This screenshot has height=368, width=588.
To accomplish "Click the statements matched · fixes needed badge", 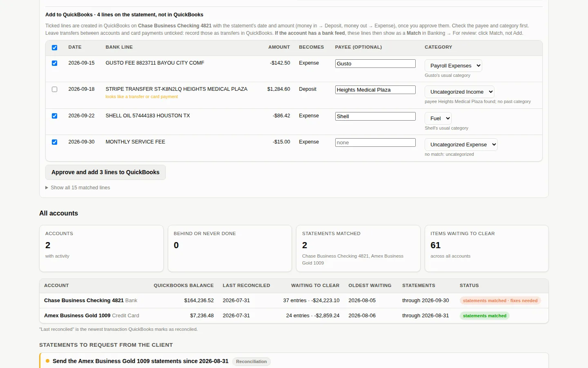I will point(500,301).
